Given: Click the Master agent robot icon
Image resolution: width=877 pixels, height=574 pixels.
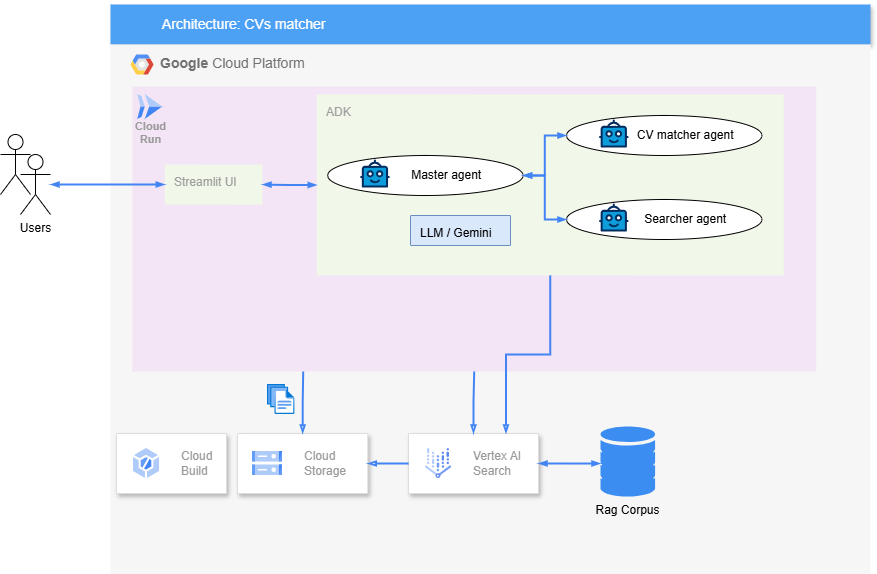Looking at the screenshot, I should pyautogui.click(x=375, y=175).
